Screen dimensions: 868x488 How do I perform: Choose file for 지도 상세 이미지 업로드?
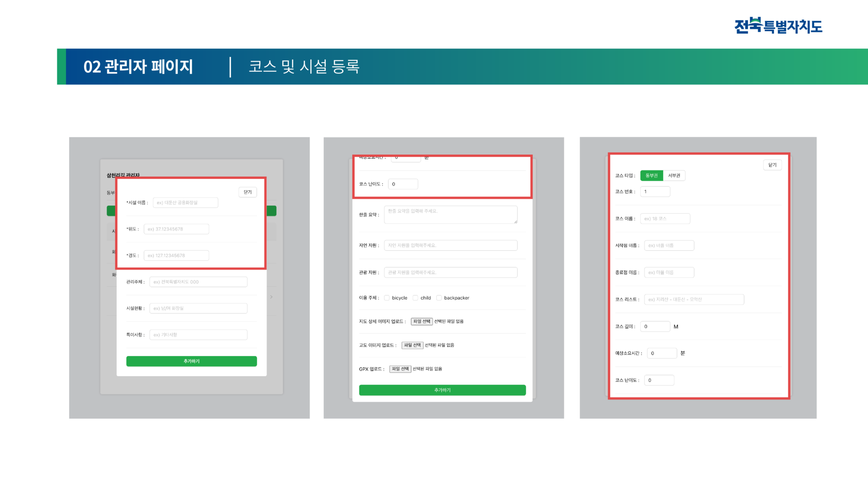pos(422,321)
